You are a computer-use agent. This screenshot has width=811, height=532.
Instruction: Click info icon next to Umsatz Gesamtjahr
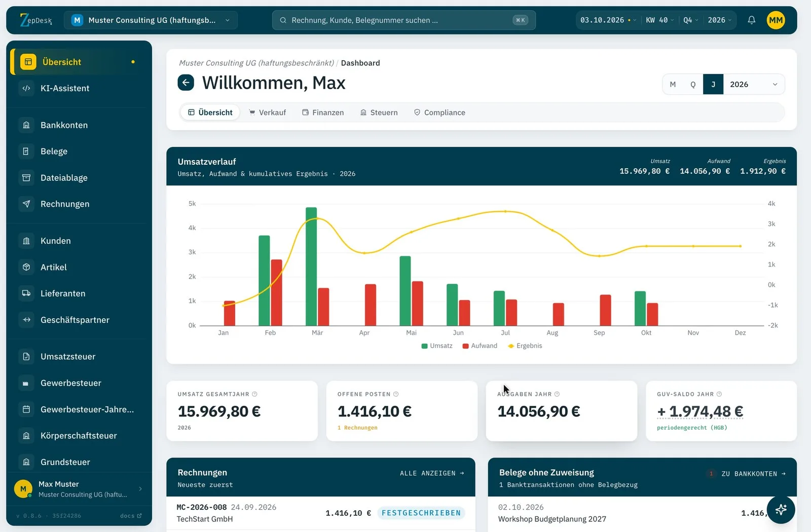[254, 394]
